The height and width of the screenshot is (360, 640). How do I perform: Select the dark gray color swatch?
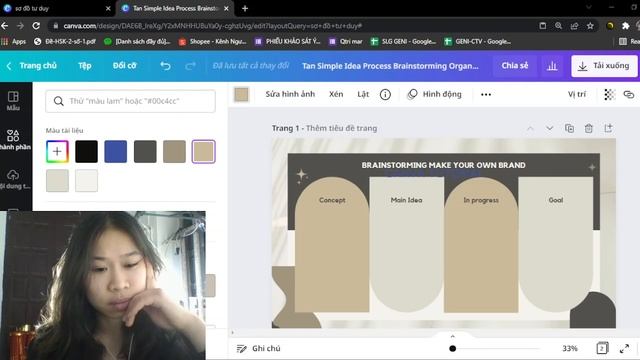click(x=145, y=151)
